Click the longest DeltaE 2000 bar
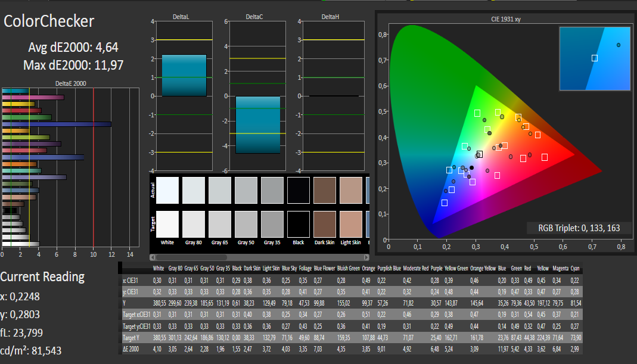637x364 pixels. [57, 124]
